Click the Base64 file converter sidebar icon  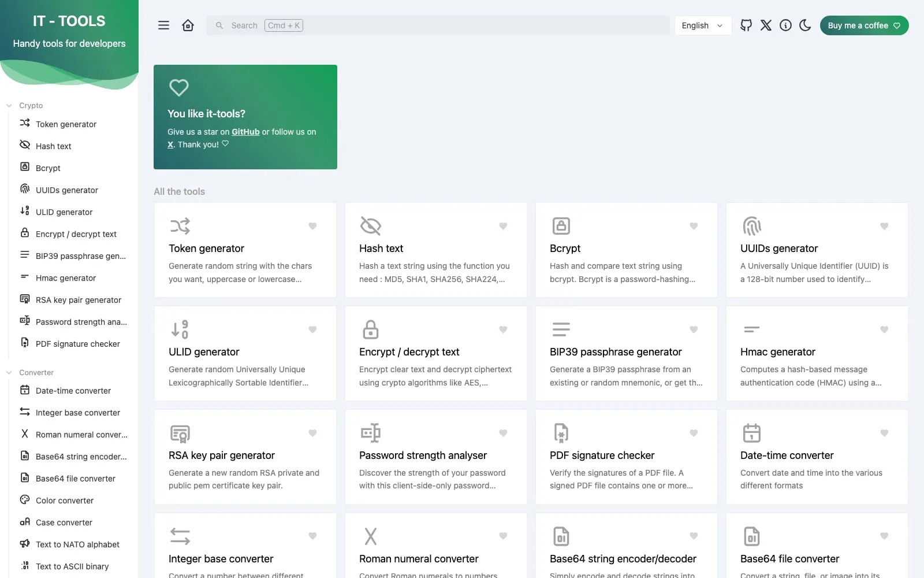[x=25, y=477]
